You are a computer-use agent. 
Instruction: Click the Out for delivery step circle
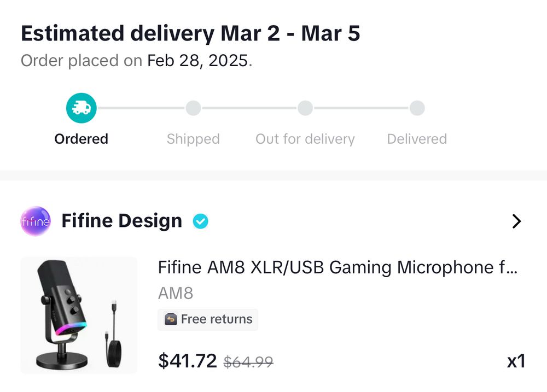pos(305,108)
